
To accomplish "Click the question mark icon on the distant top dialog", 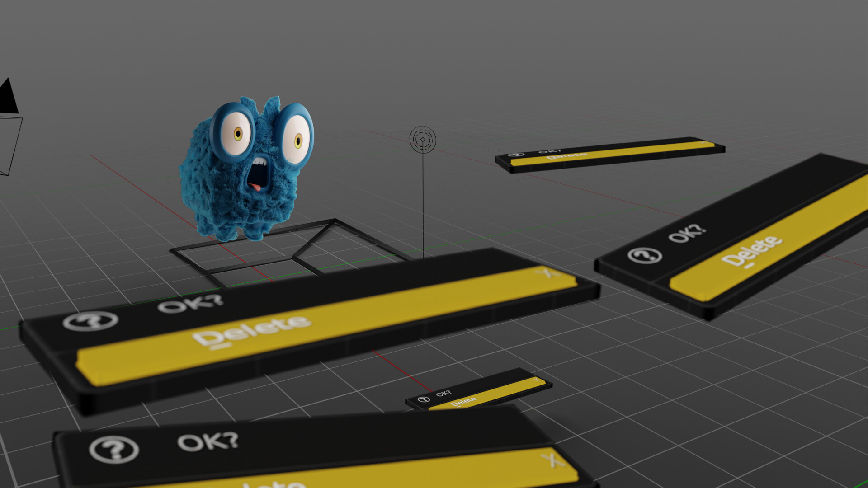I will (515, 155).
